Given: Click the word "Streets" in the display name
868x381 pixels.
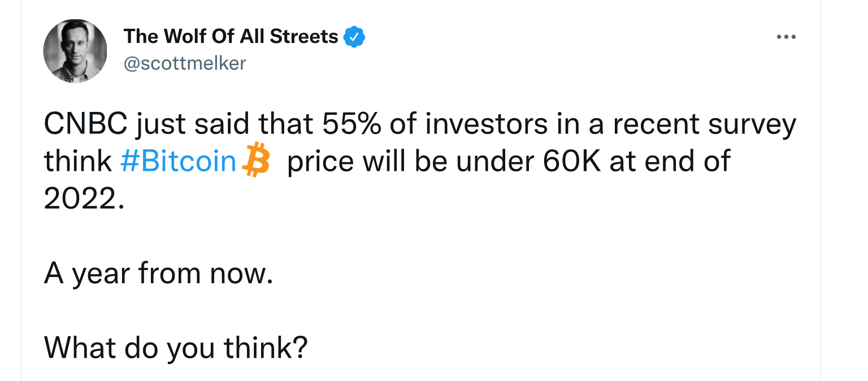Looking at the screenshot, I should 303,37.
